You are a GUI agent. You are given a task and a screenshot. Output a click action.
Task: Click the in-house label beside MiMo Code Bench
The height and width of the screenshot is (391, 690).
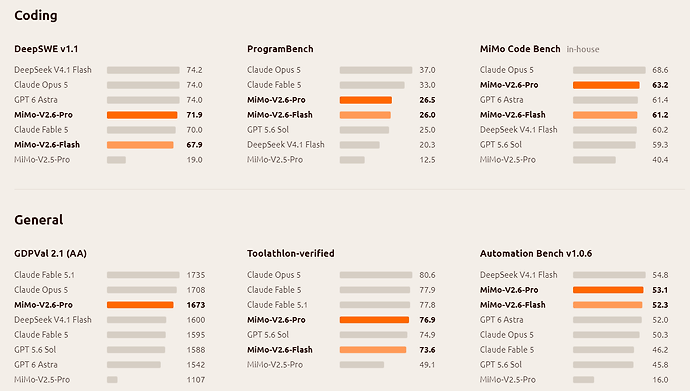[x=583, y=49]
